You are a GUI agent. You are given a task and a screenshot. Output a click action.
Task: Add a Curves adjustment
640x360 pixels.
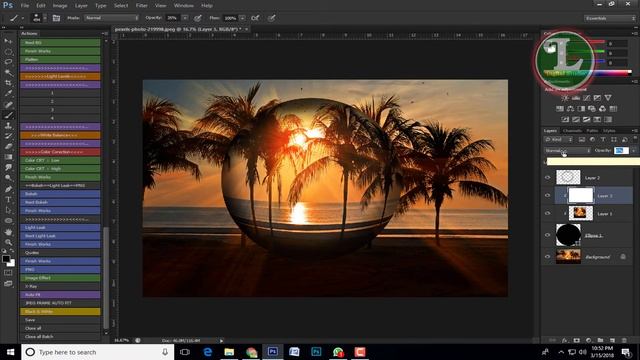click(x=587, y=98)
